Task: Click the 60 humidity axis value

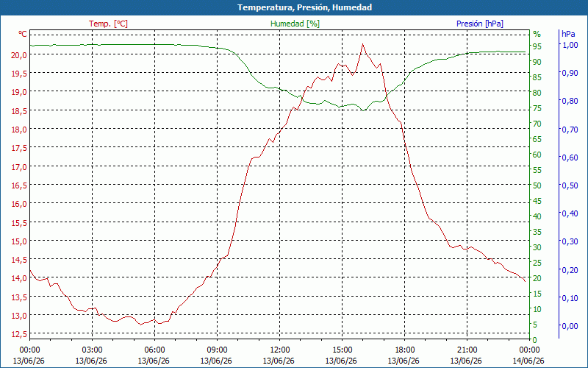Action: point(537,155)
